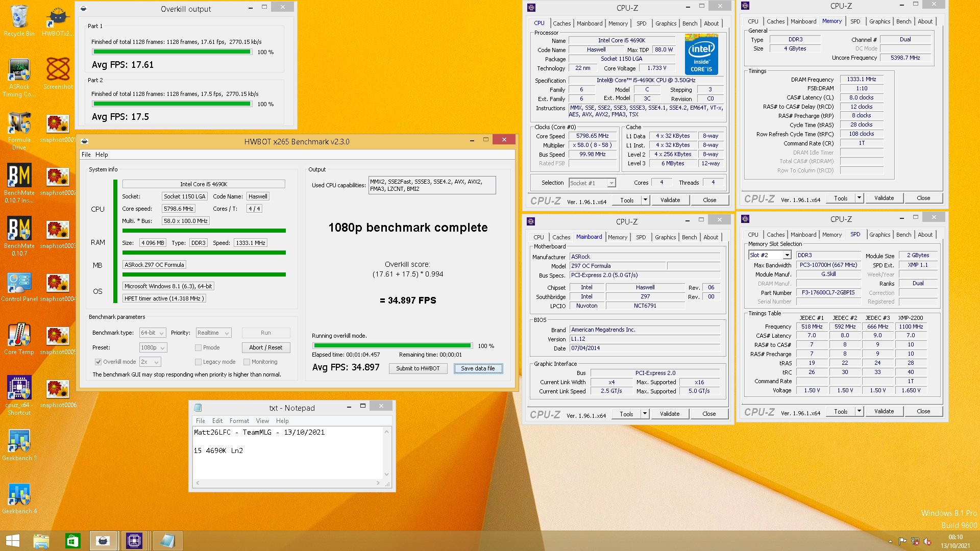The height and width of the screenshot is (551, 980).
Task: Click Validate in SPD CPU-Z window
Action: (884, 412)
